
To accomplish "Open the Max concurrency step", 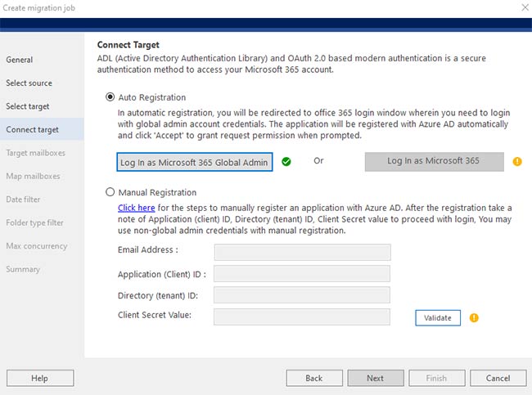I will pos(37,246).
